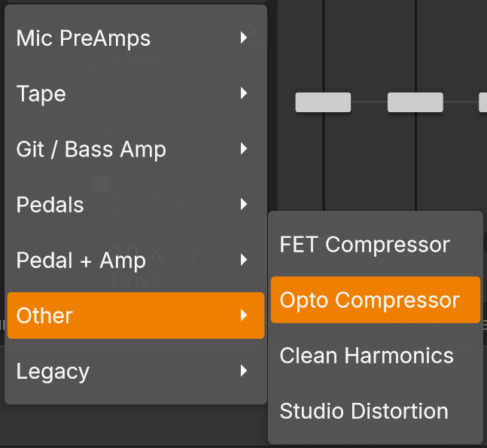This screenshot has width=487, height=448.
Task: Click the middle fader handle
Action: click(x=415, y=102)
